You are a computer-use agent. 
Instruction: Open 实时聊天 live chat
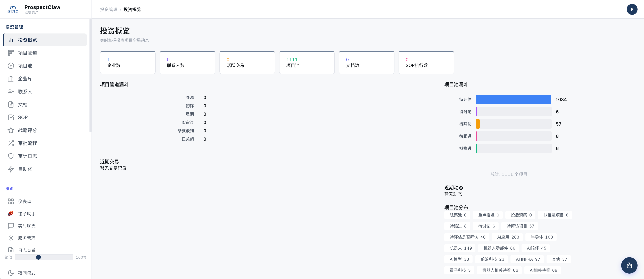tap(27, 226)
